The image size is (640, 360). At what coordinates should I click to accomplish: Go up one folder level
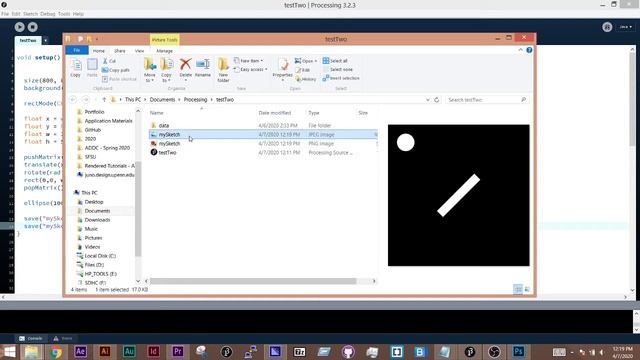pyautogui.click(x=104, y=100)
